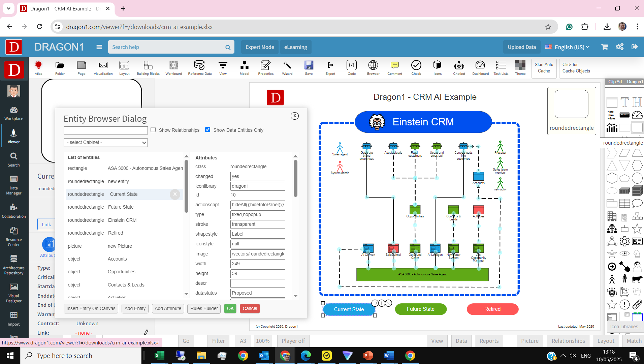
Task: Open the Dashboard tool
Action: (x=480, y=68)
